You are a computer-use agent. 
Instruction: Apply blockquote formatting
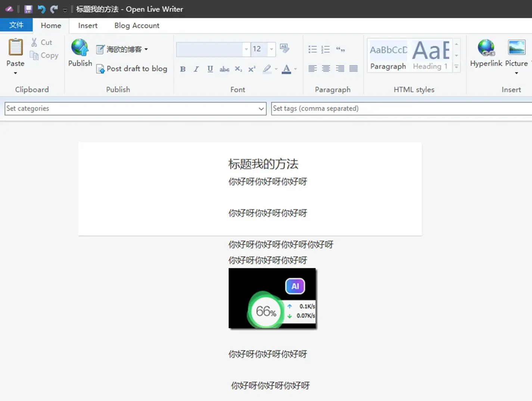click(x=340, y=49)
